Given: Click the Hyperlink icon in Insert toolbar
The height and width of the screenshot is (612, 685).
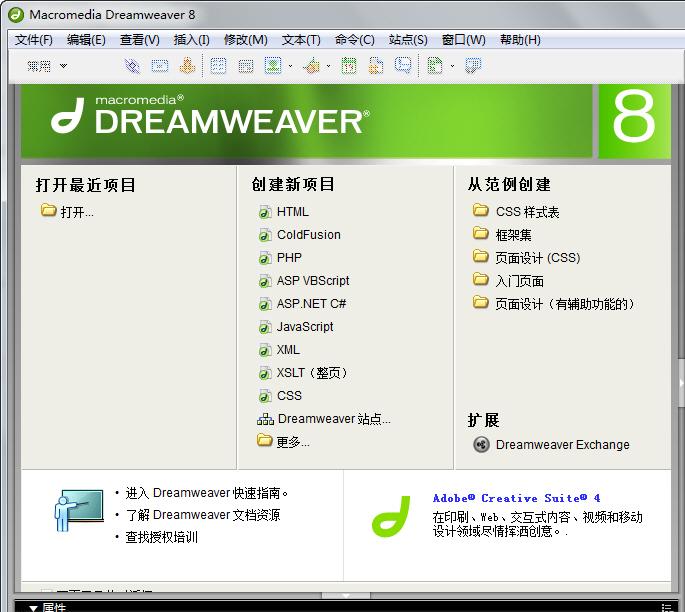Looking at the screenshot, I should [132, 66].
